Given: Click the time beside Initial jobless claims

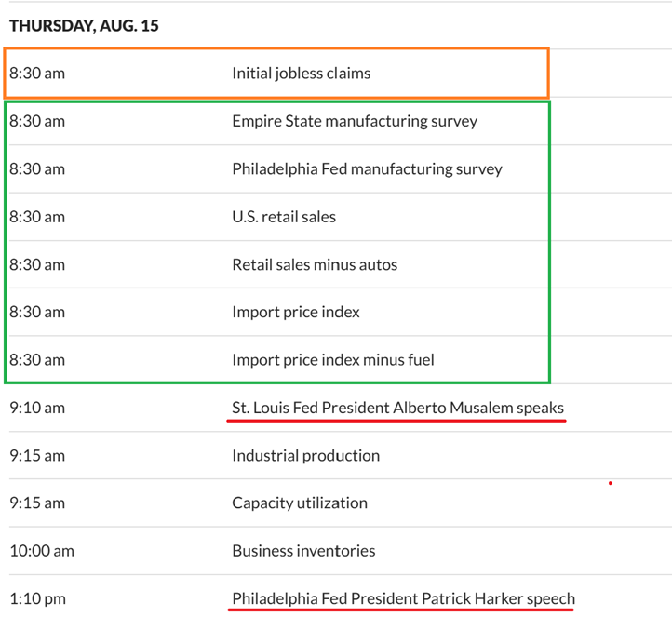Looking at the screenshot, I should (x=37, y=73).
